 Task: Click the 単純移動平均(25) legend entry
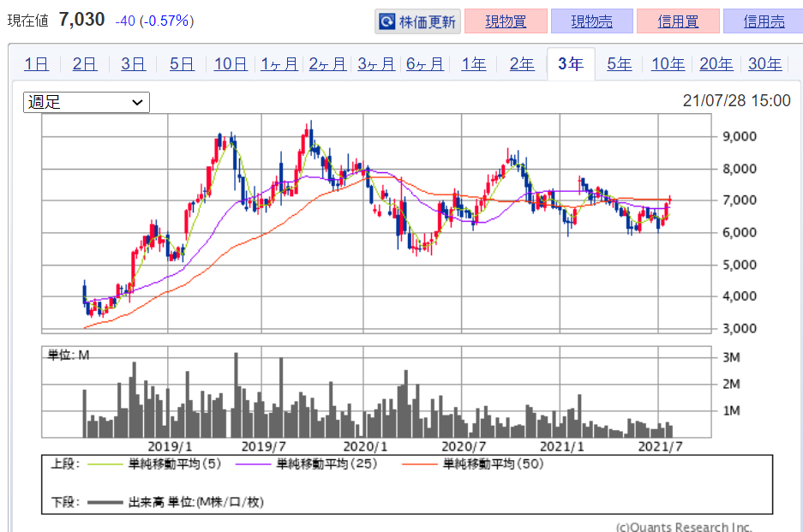pyautogui.click(x=327, y=464)
